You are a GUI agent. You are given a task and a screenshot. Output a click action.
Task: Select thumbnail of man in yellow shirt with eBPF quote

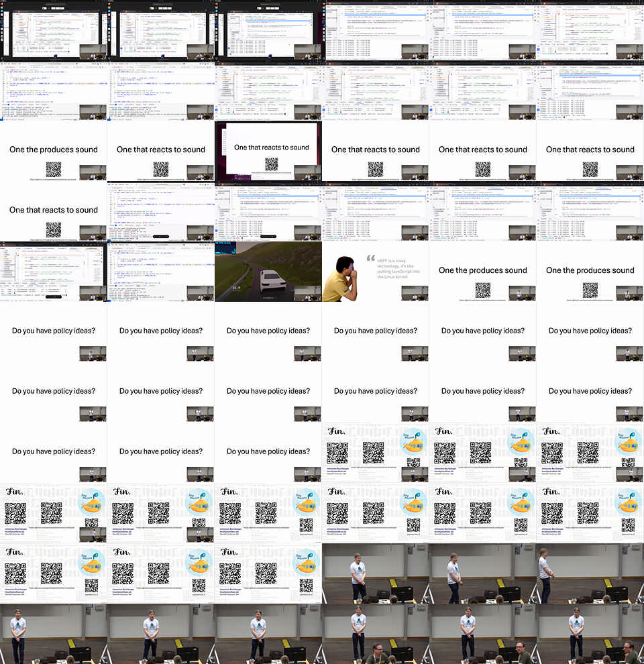tap(376, 272)
